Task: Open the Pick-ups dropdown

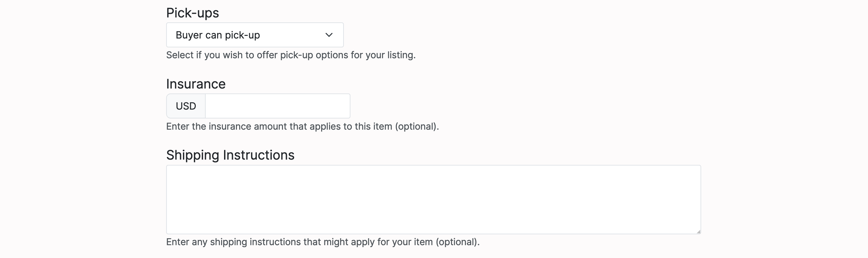Action: 254,35
